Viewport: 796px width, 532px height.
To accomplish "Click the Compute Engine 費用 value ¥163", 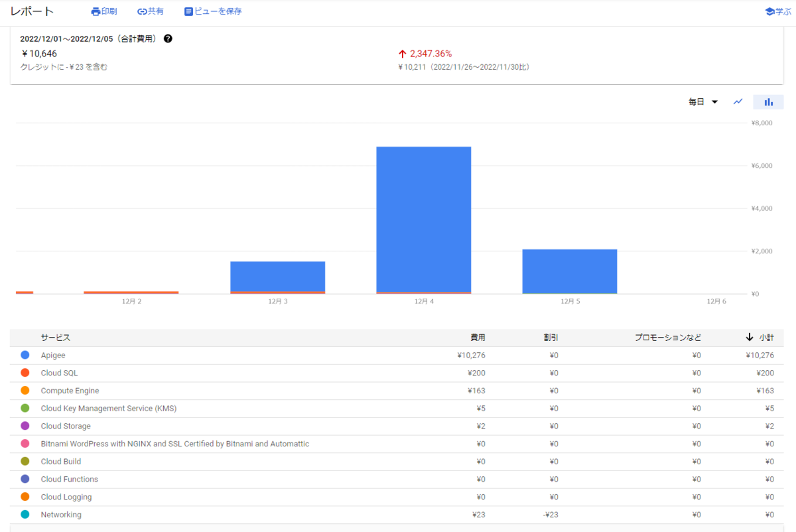I will 476,391.
